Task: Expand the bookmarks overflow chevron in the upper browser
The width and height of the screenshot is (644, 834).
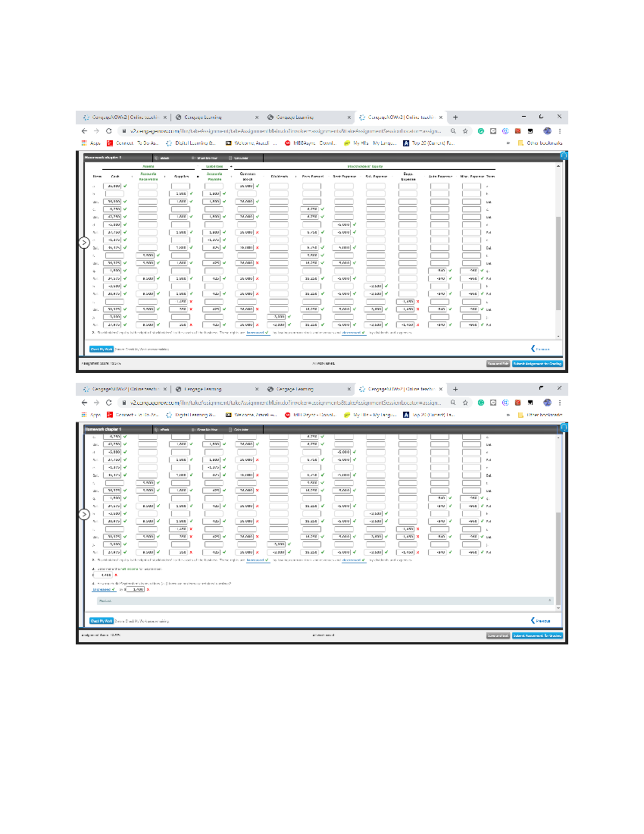Action: 508,143
